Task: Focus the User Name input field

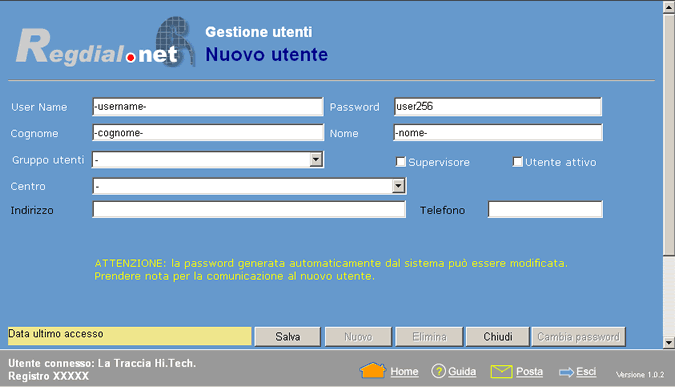Action: pyautogui.click(x=207, y=107)
